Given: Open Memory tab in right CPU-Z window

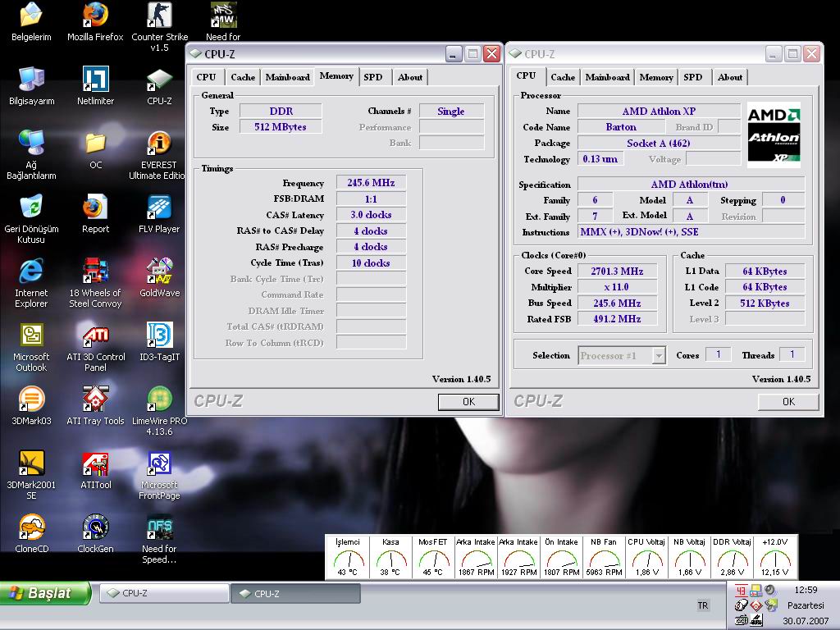Looking at the screenshot, I should [x=656, y=77].
